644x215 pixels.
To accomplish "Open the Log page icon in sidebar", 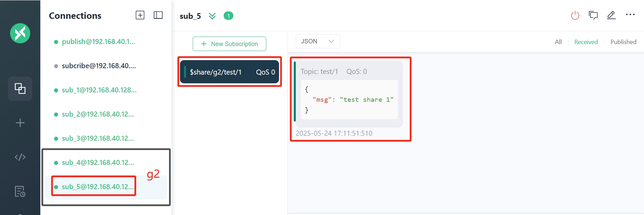I will coord(20,191).
